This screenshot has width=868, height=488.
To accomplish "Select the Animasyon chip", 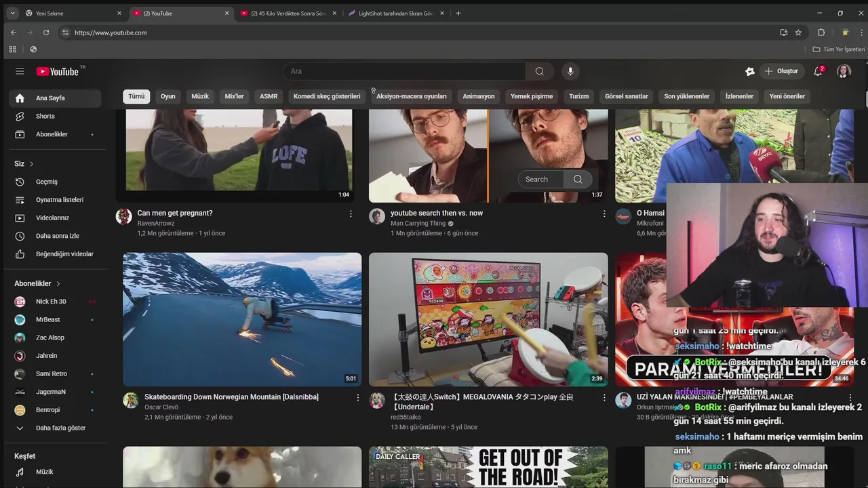I will 479,96.
